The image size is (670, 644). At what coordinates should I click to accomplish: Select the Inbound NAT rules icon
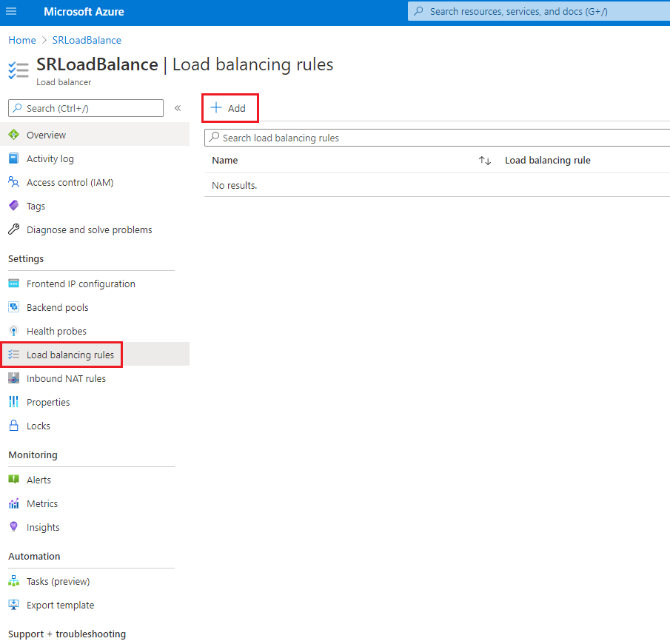(16, 378)
